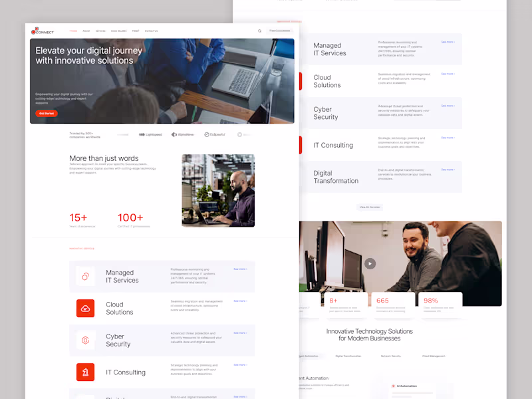
Task: Click the 15+ years statistic
Action: coord(82,220)
